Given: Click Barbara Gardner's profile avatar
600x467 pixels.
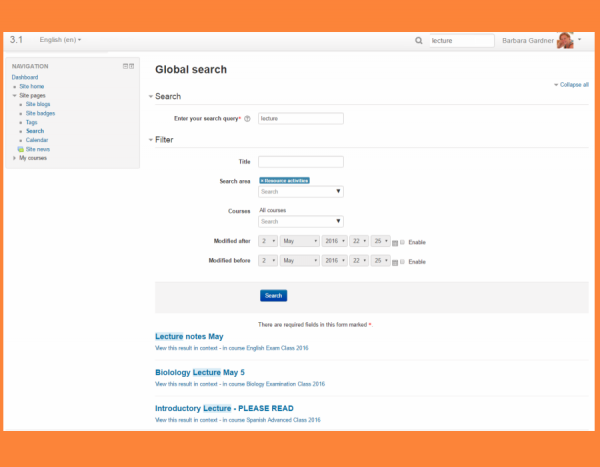Looking at the screenshot, I should [565, 41].
